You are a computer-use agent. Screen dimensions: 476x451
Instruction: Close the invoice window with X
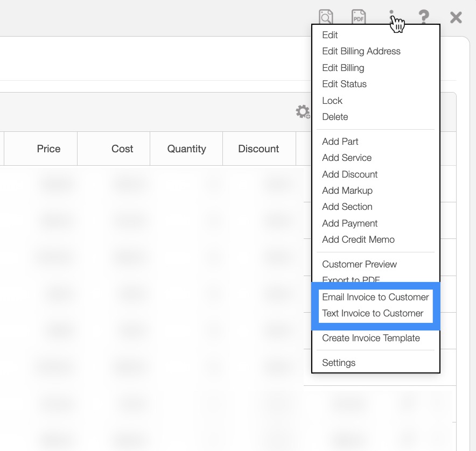pos(456,17)
